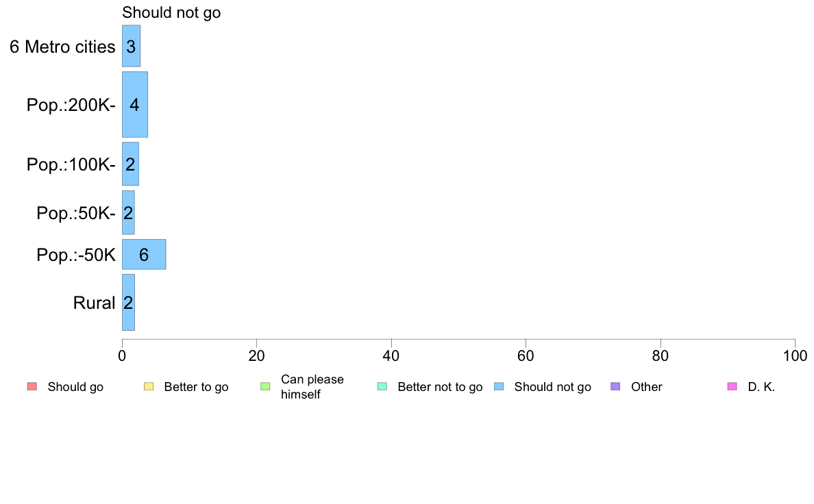Select the Rural bar showing 2
This screenshot has width=814, height=504.
(x=128, y=302)
